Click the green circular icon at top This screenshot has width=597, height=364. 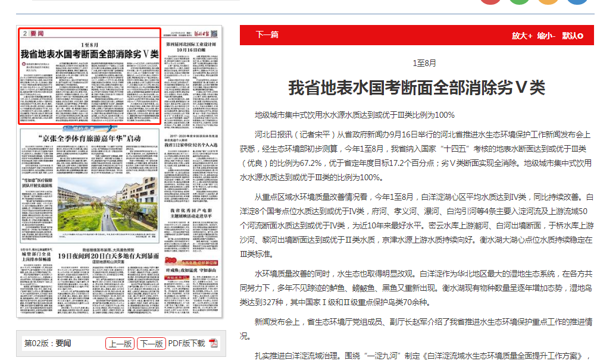(x=519, y=2)
